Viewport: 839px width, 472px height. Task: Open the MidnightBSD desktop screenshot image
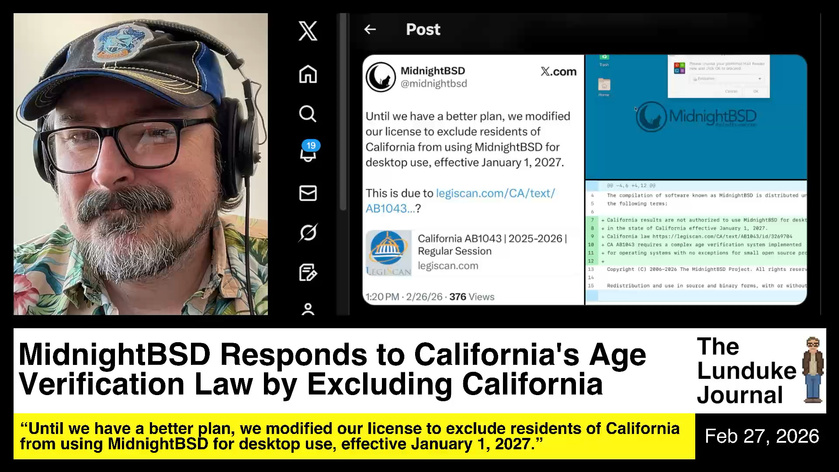coord(696,116)
